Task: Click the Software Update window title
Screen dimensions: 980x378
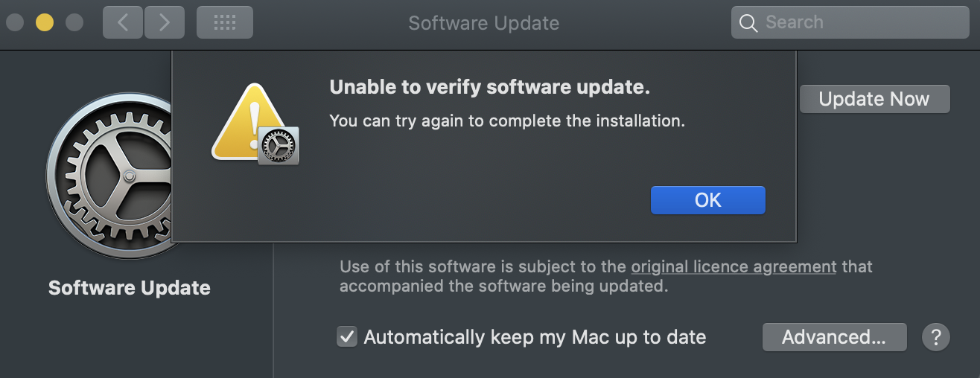Action: point(483,23)
